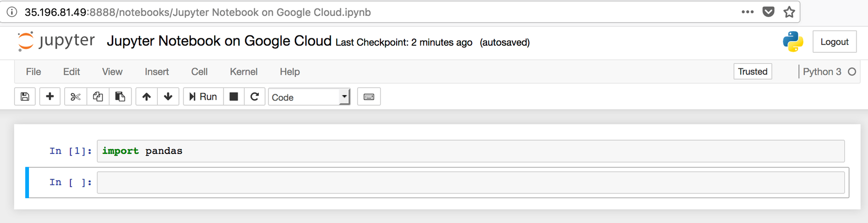The height and width of the screenshot is (223, 868).
Task: Open the Kernel menu
Action: [x=244, y=72]
